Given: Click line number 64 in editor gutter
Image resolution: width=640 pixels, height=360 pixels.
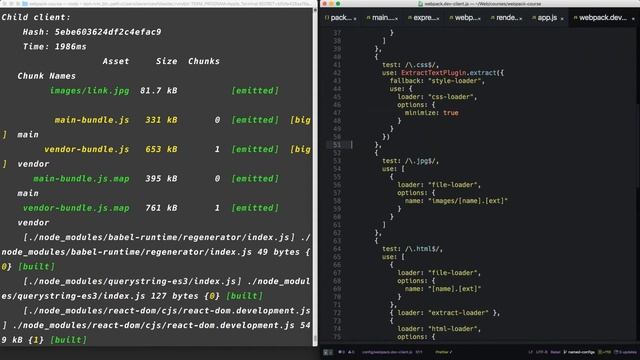Looking at the screenshot, I should coord(337,249).
